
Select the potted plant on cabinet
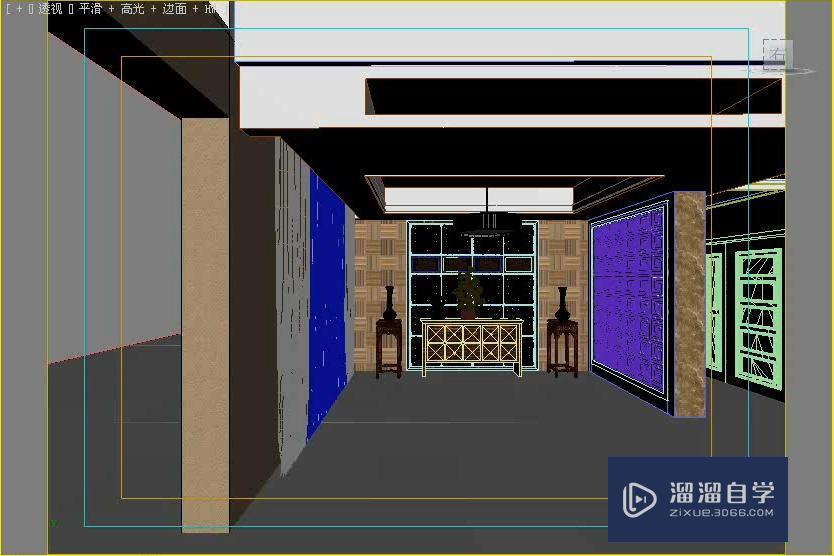tap(468, 294)
